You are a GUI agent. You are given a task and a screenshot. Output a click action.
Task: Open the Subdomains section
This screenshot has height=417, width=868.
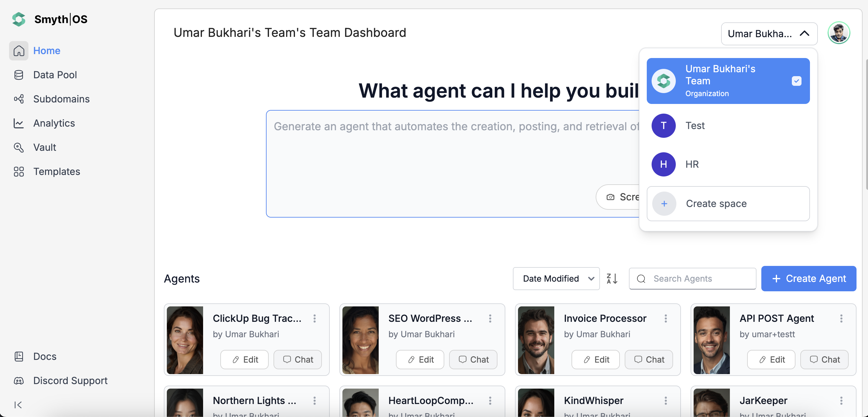[61, 99]
